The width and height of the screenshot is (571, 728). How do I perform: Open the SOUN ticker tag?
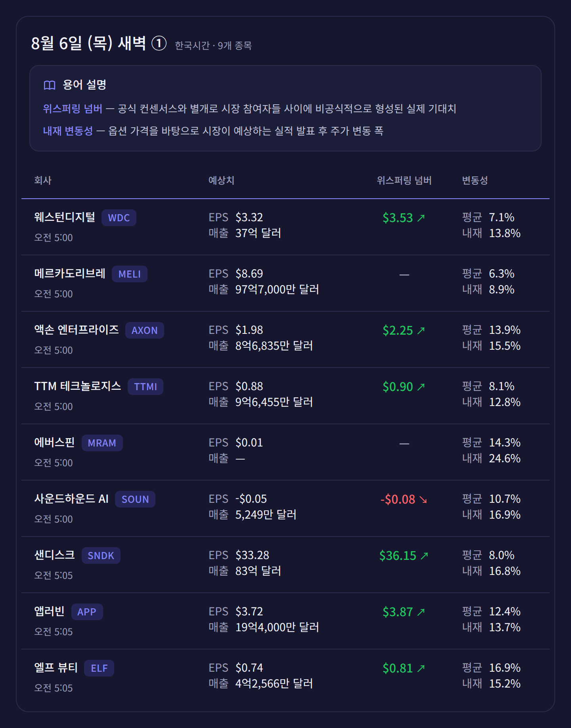[135, 499]
